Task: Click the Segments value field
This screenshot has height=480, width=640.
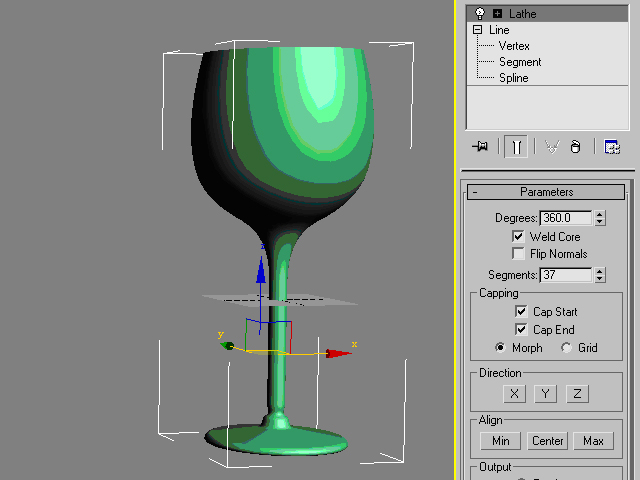Action: (565, 275)
